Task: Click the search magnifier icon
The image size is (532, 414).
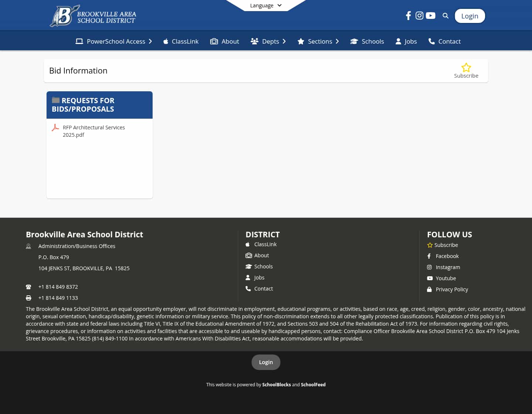Action: tap(446, 16)
